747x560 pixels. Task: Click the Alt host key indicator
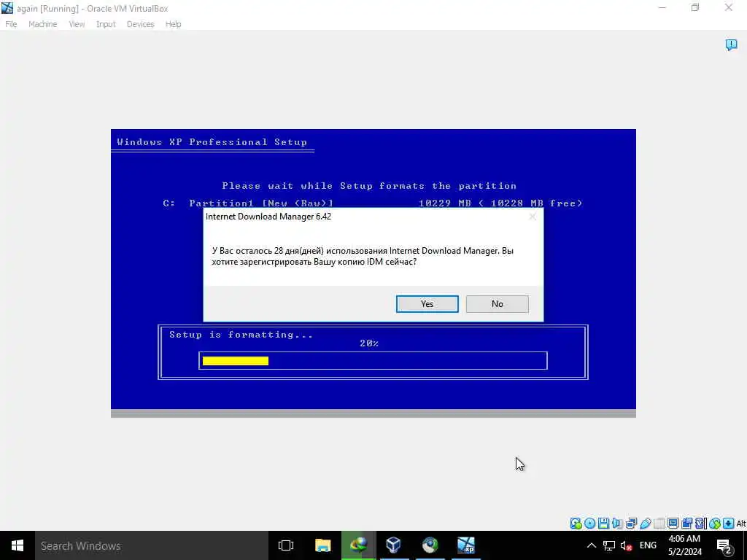tap(741, 524)
